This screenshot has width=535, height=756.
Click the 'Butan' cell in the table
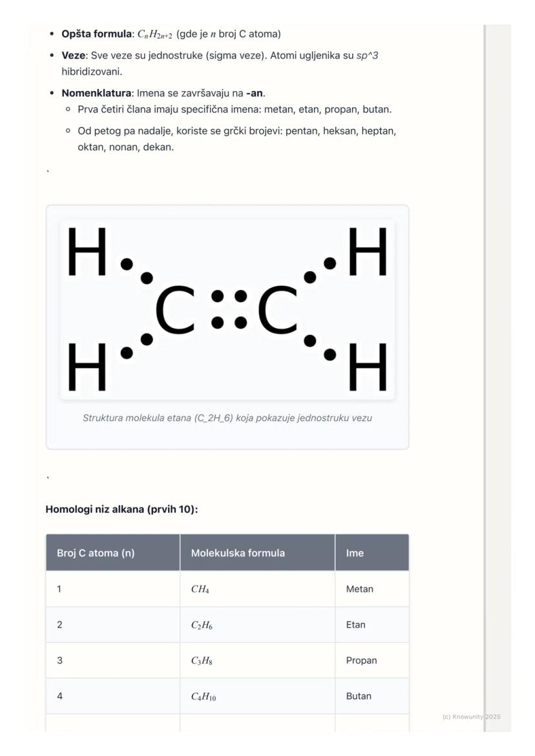pyautogui.click(x=359, y=696)
